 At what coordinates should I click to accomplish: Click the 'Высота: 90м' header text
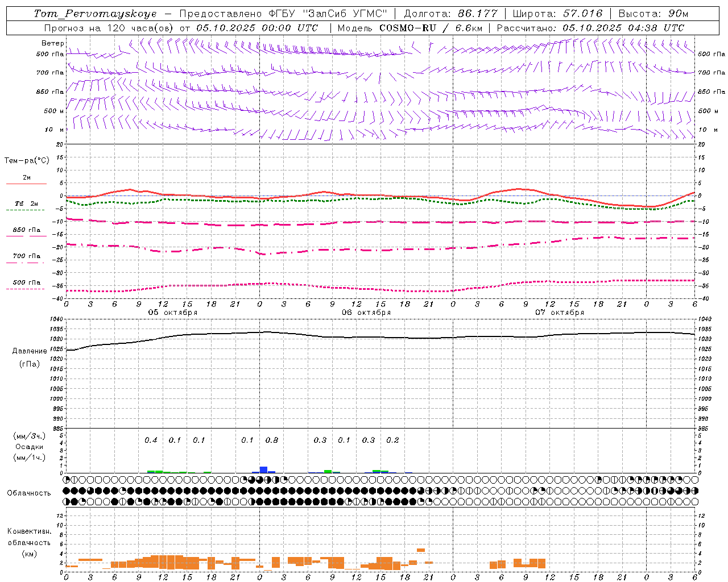[x=653, y=14]
